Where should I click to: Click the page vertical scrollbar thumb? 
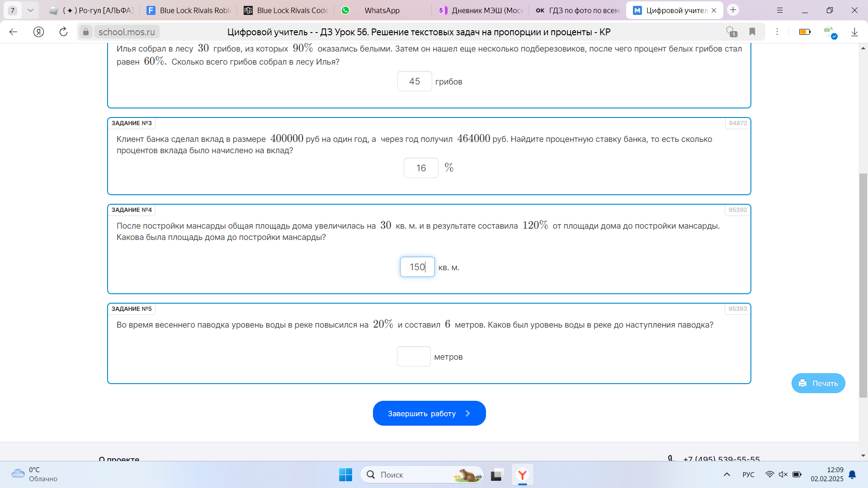863,286
